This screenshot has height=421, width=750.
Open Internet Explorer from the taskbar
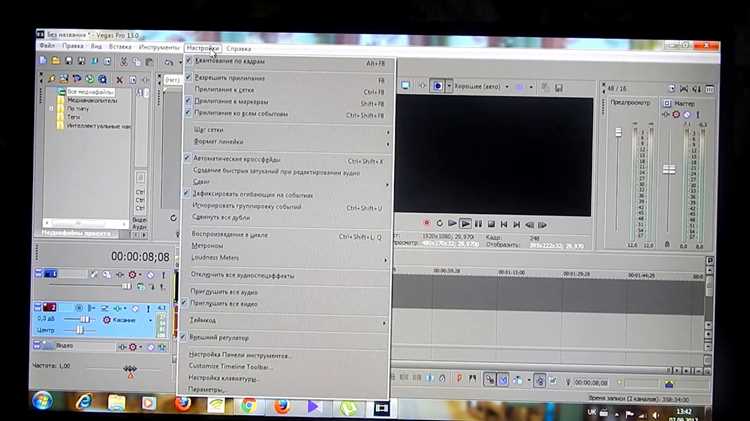[x=81, y=404]
